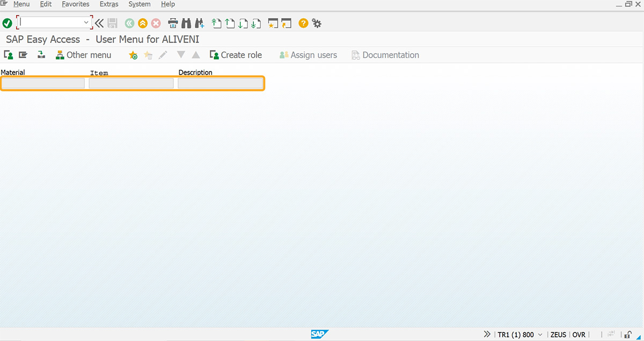Click the SAP logo in status bar
644x341 pixels.
click(x=319, y=334)
